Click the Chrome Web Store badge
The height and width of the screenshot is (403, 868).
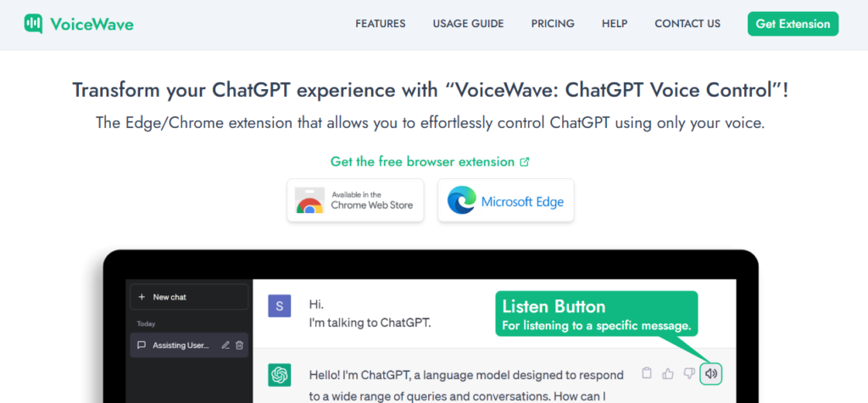(x=355, y=200)
